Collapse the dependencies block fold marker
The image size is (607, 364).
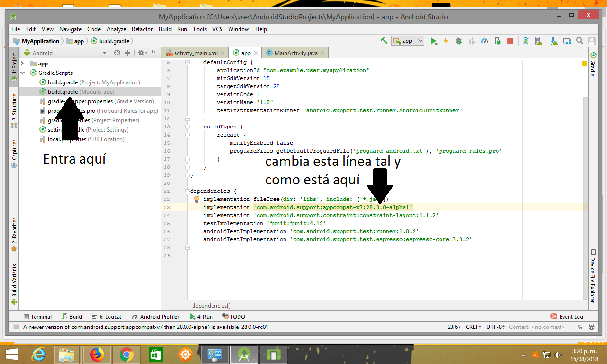pos(187,191)
